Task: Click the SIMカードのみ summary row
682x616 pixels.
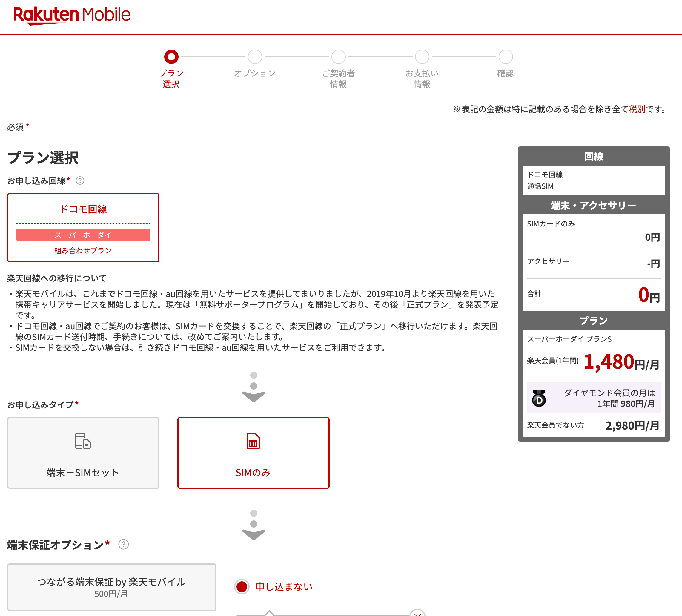Action: tap(594, 231)
